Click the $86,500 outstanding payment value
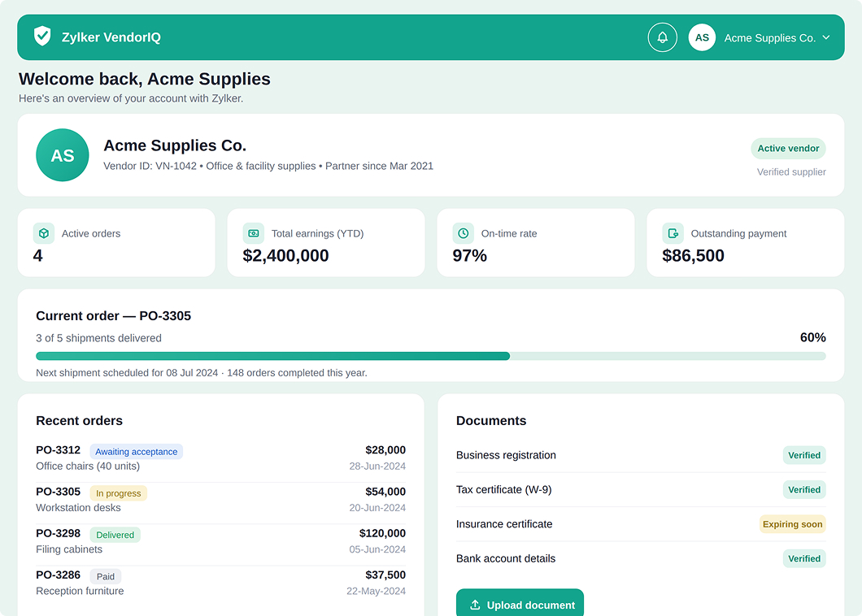 [693, 255]
